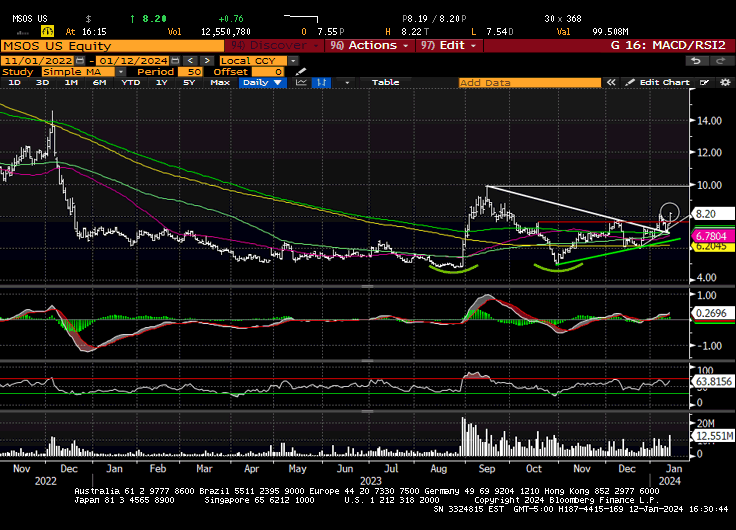Open the start date calendar picker
Image resolution: width=736 pixels, height=530 pixels.
(x=80, y=61)
